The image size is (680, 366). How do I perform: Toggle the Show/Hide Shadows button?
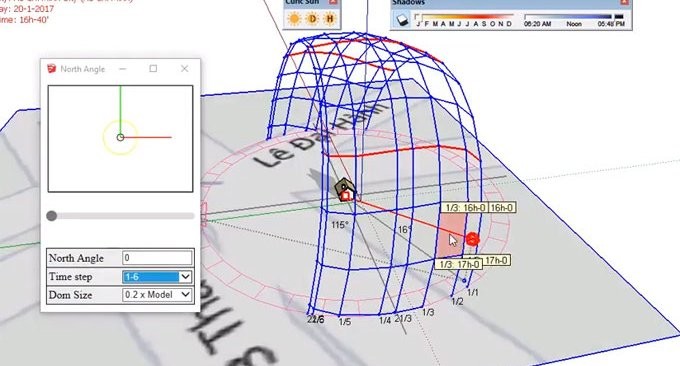click(x=402, y=19)
